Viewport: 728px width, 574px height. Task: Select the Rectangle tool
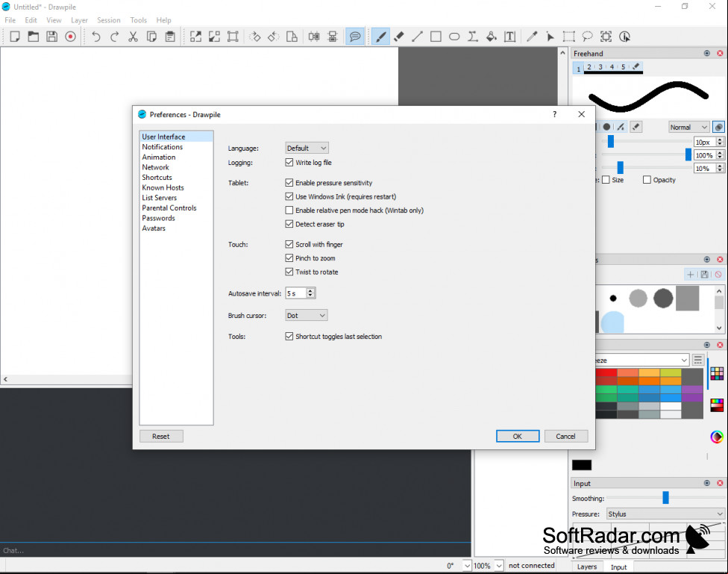(x=436, y=37)
